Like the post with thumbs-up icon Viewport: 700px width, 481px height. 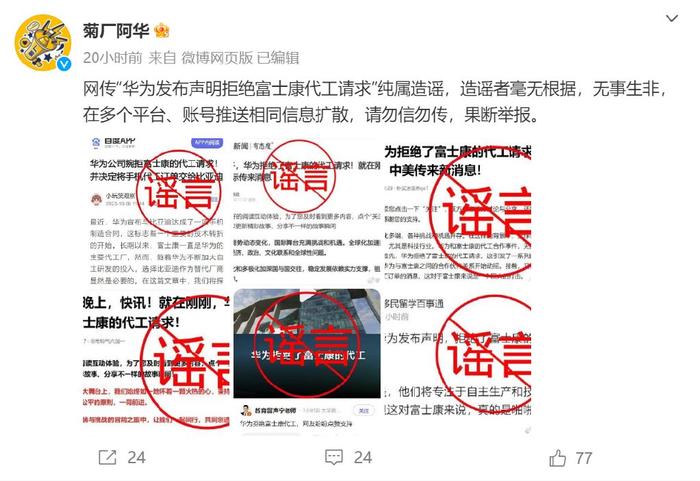[558, 458]
